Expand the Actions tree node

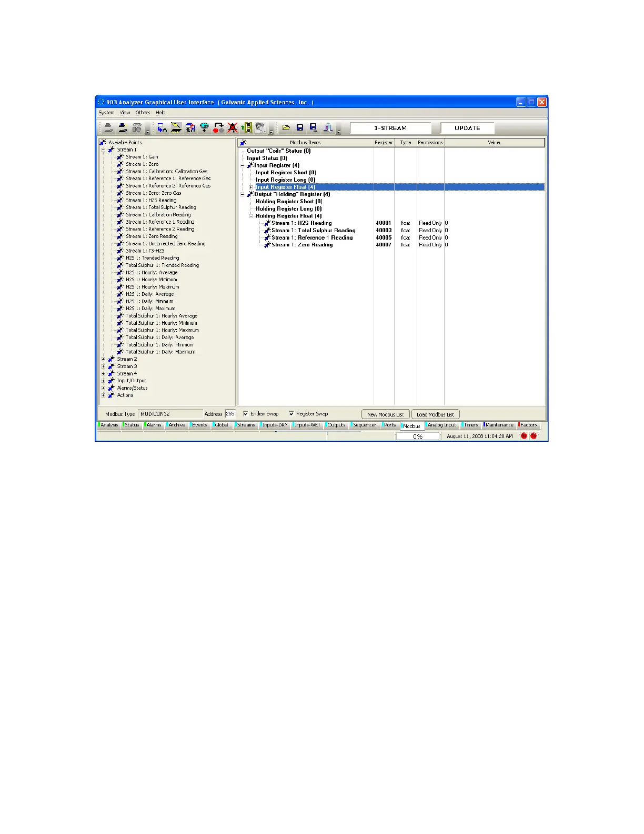tap(104, 395)
